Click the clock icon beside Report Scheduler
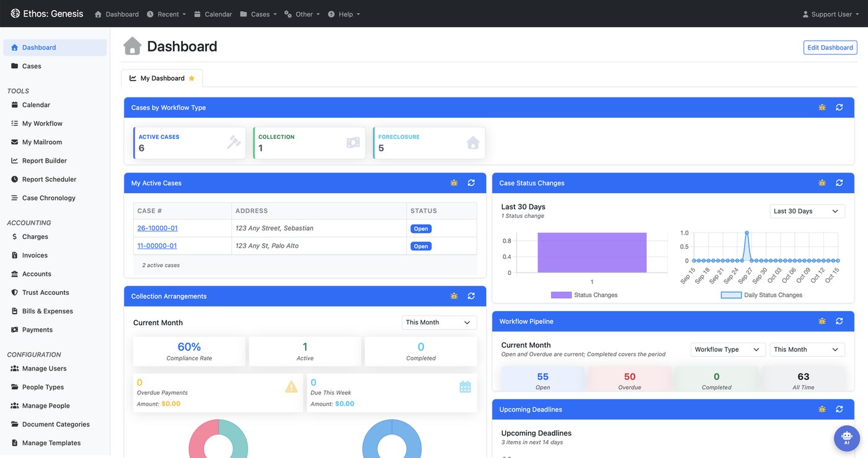This screenshot has height=458, width=868. tap(15, 179)
